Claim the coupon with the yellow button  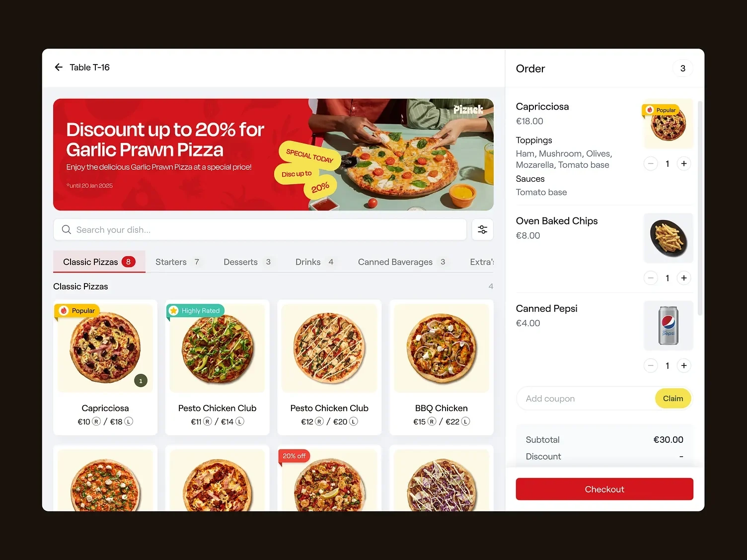(x=673, y=398)
